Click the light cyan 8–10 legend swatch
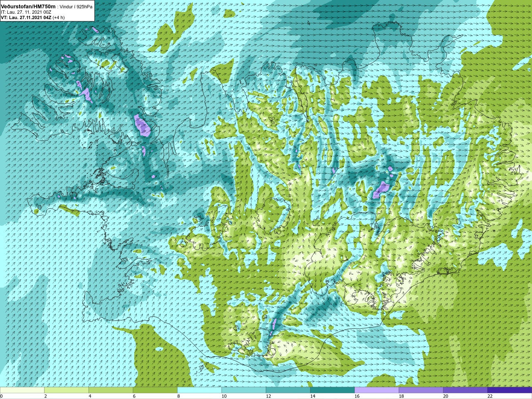Viewport: 532px width, 399px height. coord(199,390)
